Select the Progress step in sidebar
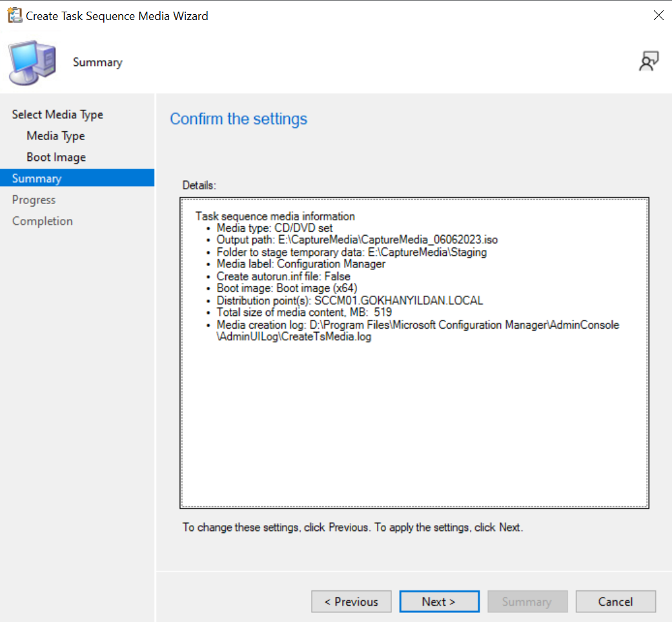This screenshot has height=622, width=672. pyautogui.click(x=34, y=200)
